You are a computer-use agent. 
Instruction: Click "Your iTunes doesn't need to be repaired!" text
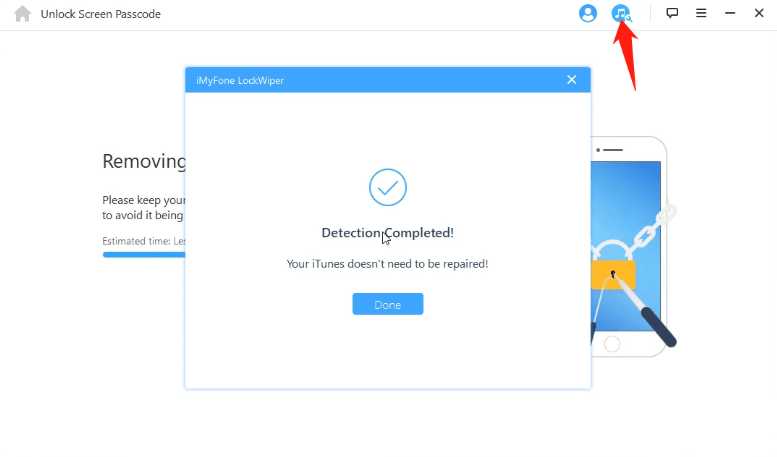pos(387,264)
